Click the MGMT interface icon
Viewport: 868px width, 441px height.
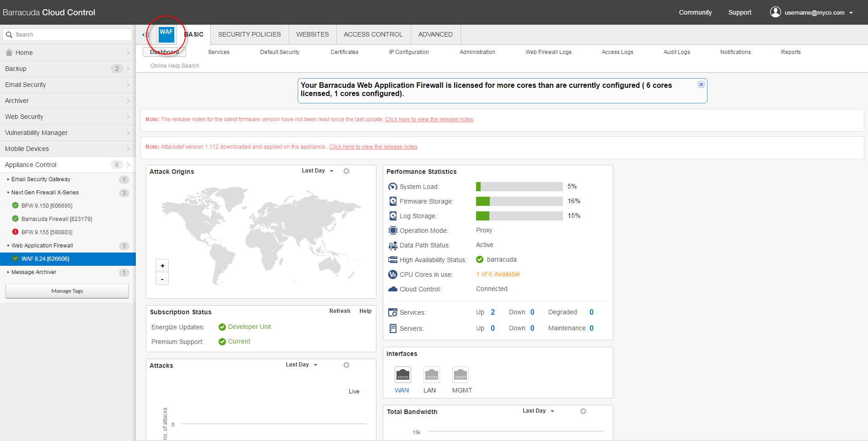click(461, 375)
